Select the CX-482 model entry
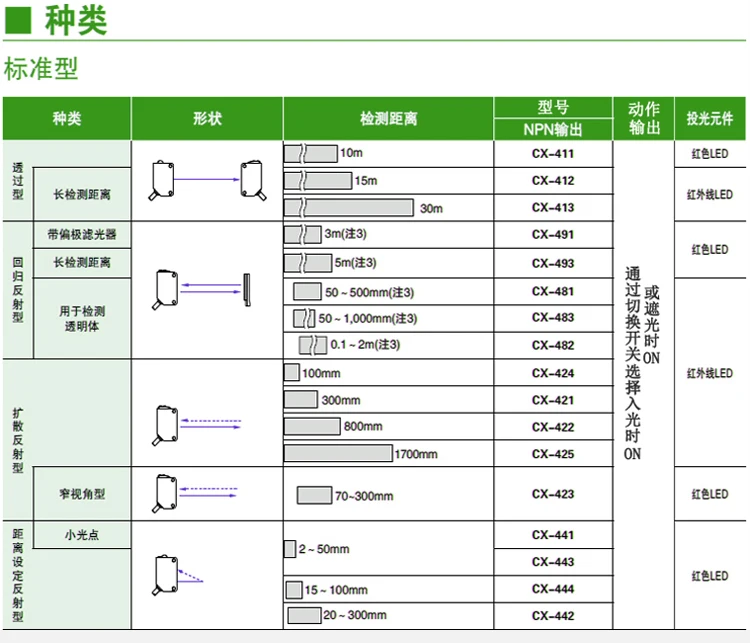The image size is (750, 643). tap(552, 345)
